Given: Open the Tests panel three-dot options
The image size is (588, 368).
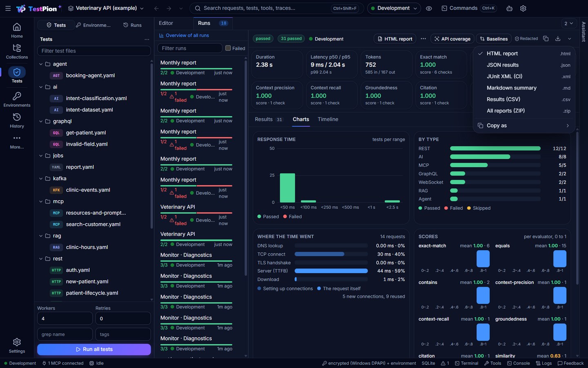Looking at the screenshot, I should tap(147, 39).
